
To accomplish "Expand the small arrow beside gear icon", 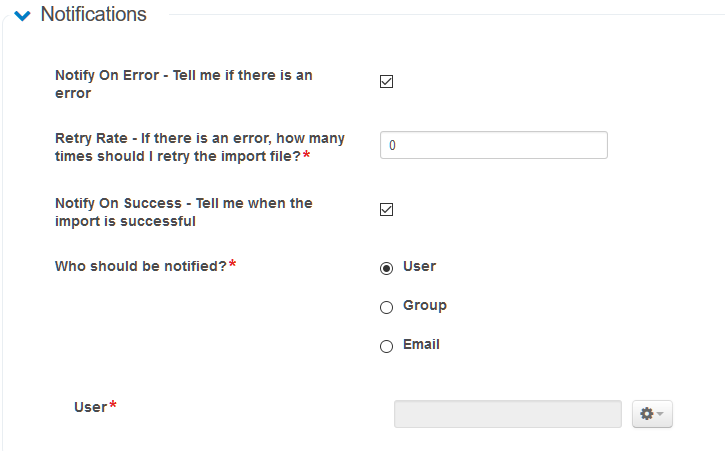I will pos(660,415).
